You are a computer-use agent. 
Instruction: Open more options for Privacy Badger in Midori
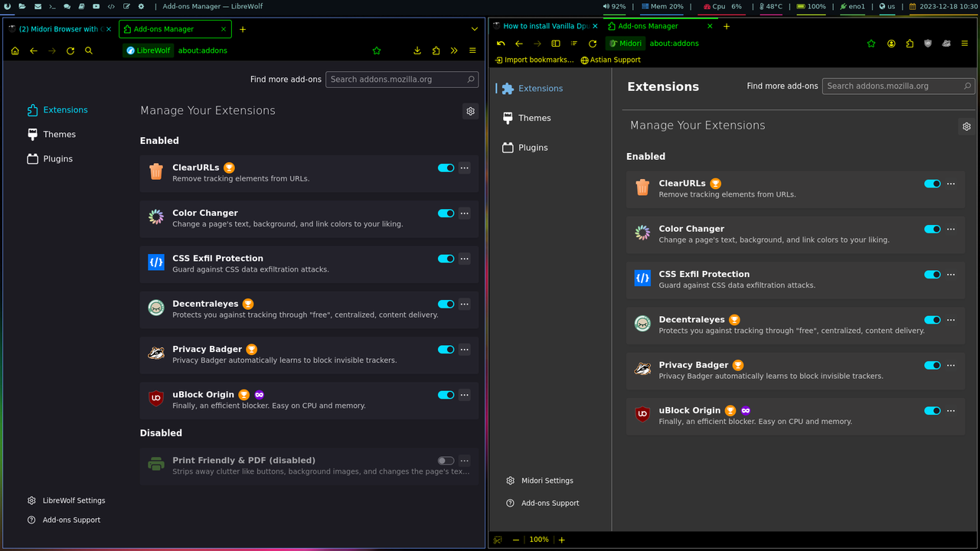coord(951,365)
